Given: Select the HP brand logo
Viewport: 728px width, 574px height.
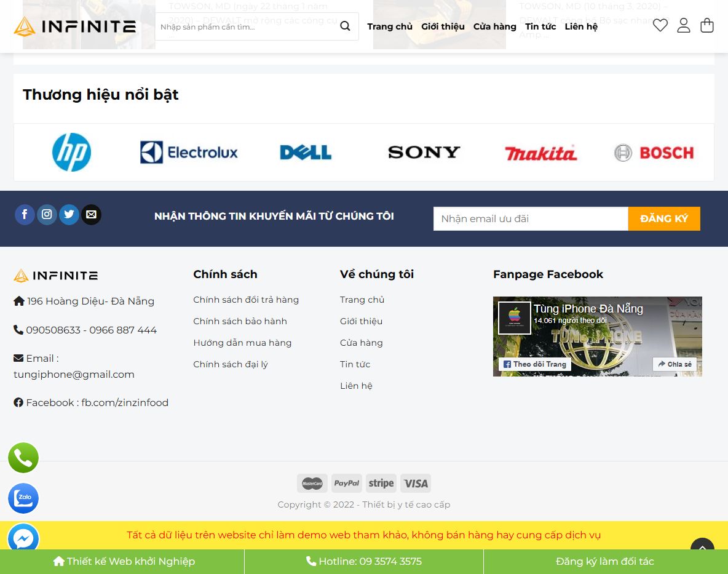Looking at the screenshot, I should (71, 153).
